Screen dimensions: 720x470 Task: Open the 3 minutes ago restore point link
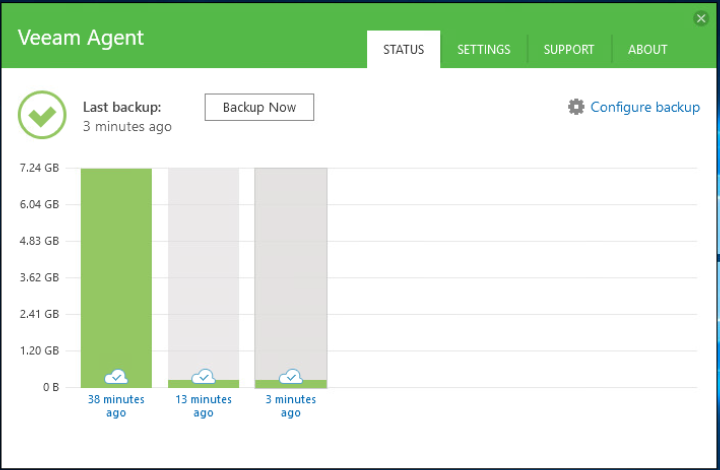click(x=291, y=406)
